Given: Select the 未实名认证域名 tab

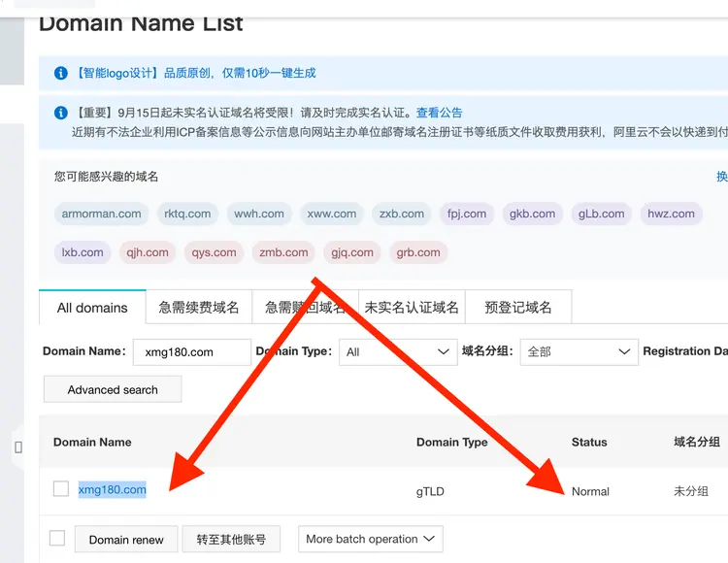Looking at the screenshot, I should (412, 308).
